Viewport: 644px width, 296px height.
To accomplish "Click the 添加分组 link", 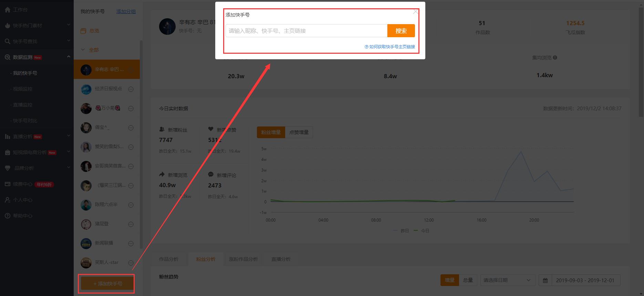I will [x=126, y=11].
